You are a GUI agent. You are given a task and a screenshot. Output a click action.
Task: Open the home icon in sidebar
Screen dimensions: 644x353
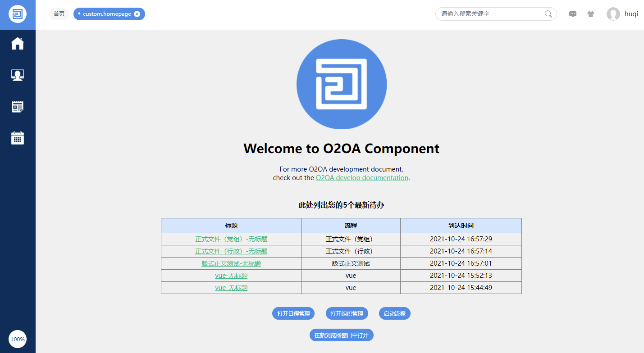click(18, 44)
